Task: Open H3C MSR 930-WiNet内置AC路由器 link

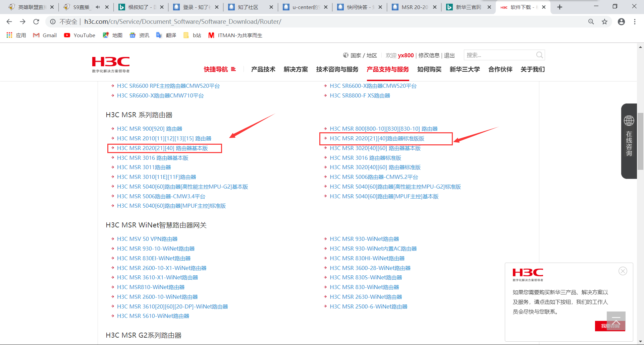Action: (373, 249)
